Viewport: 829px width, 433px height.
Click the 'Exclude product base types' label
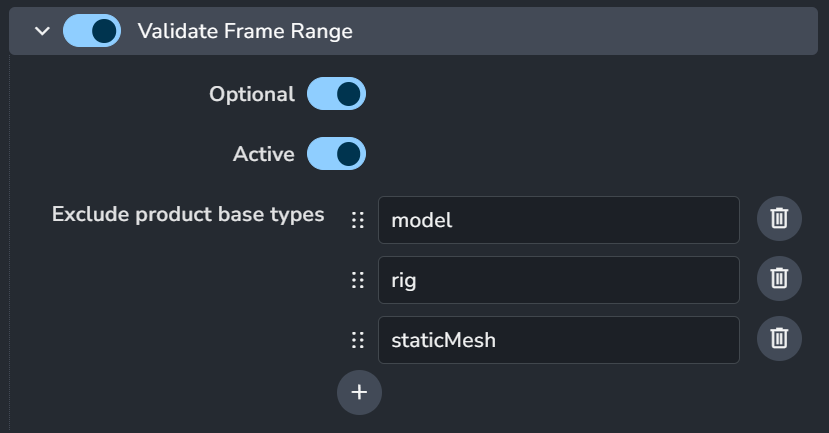[188, 214]
